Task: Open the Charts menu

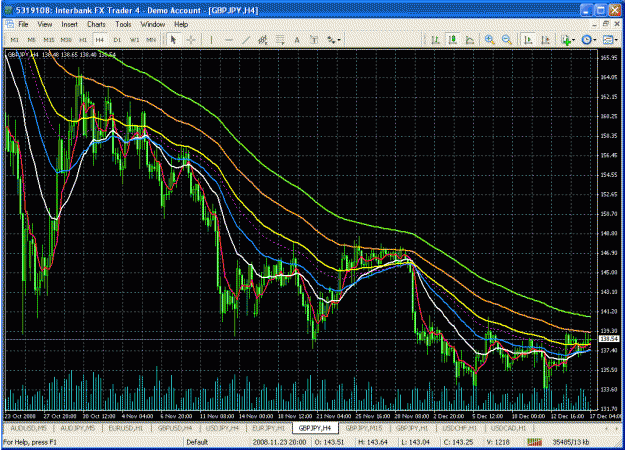Action: coord(96,24)
